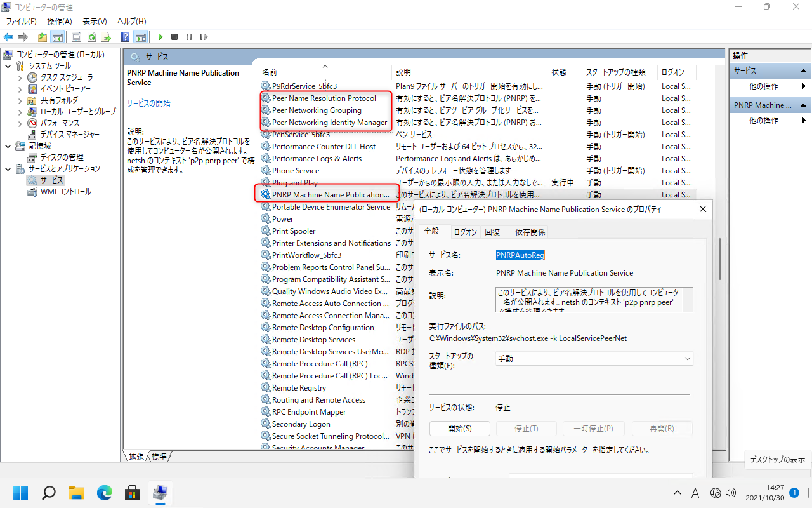This screenshot has height=508, width=812.
Task: Open the 操作(A) menu
Action: tap(60, 22)
